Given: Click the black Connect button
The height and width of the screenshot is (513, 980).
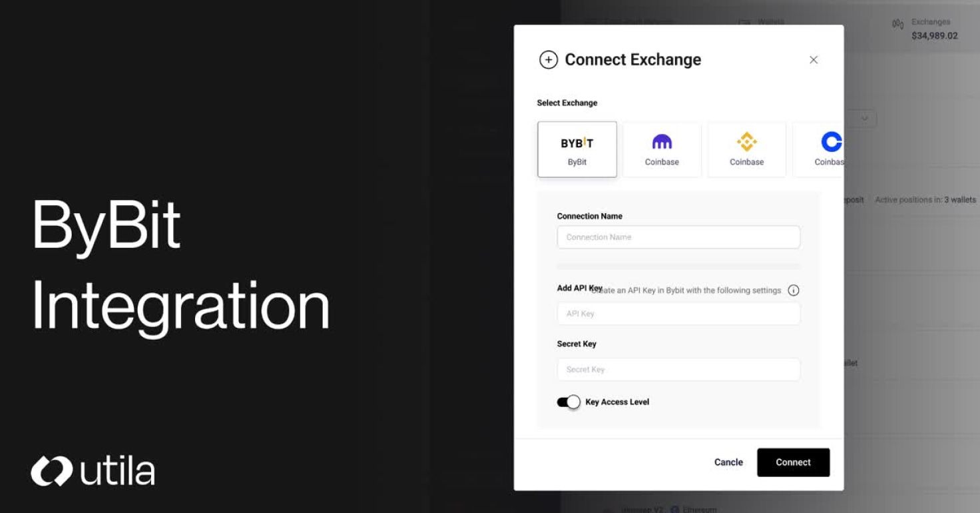Looking at the screenshot, I should coord(794,462).
